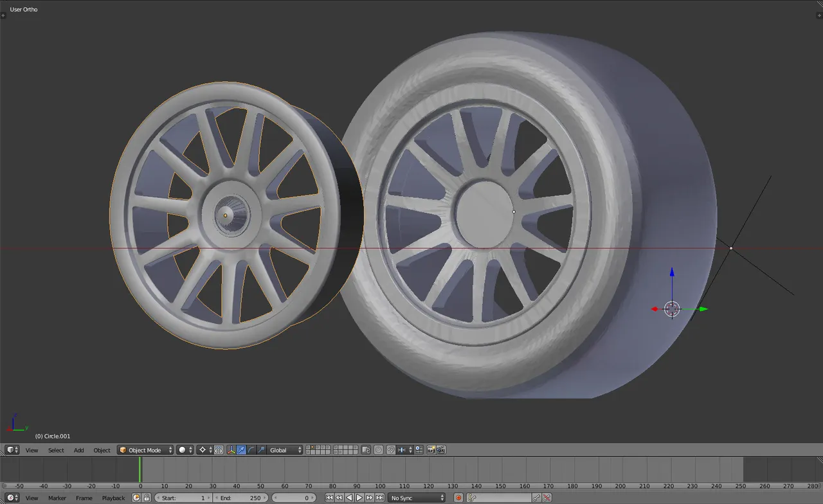
Task: Click the (0) Circle.001 object name
Action: pyautogui.click(x=53, y=437)
